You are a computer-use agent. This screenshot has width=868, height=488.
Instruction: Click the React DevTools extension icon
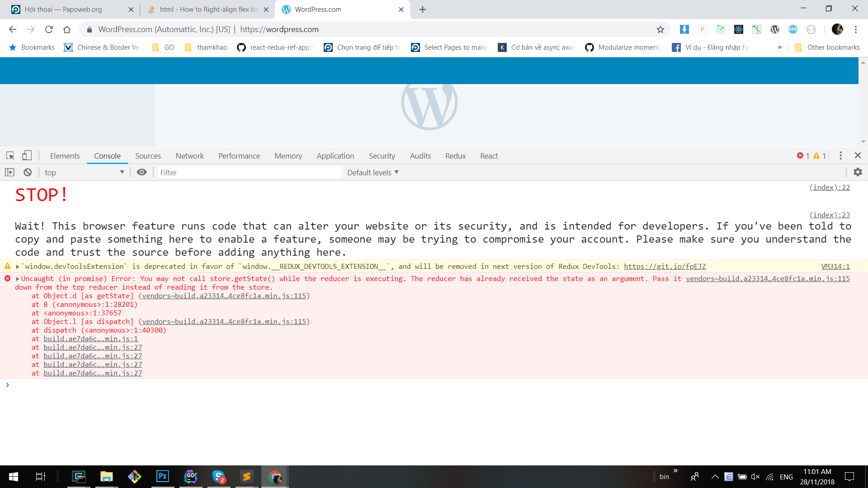pos(739,29)
